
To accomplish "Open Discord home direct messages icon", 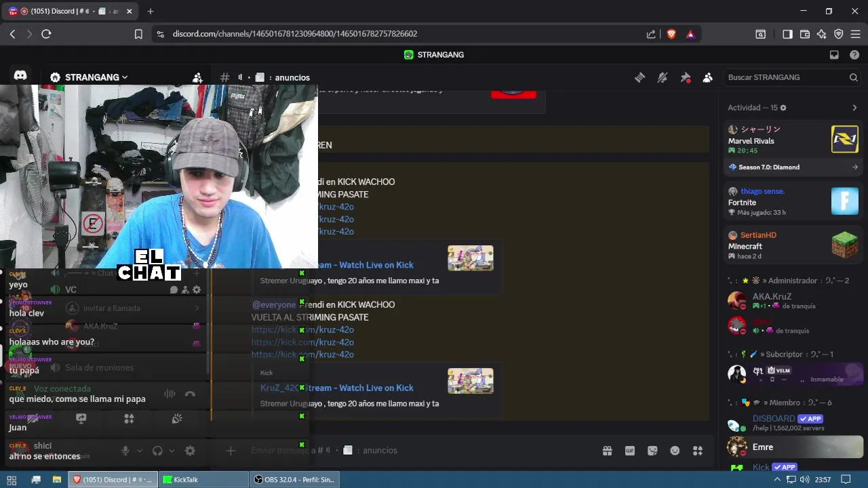I will click(20, 76).
